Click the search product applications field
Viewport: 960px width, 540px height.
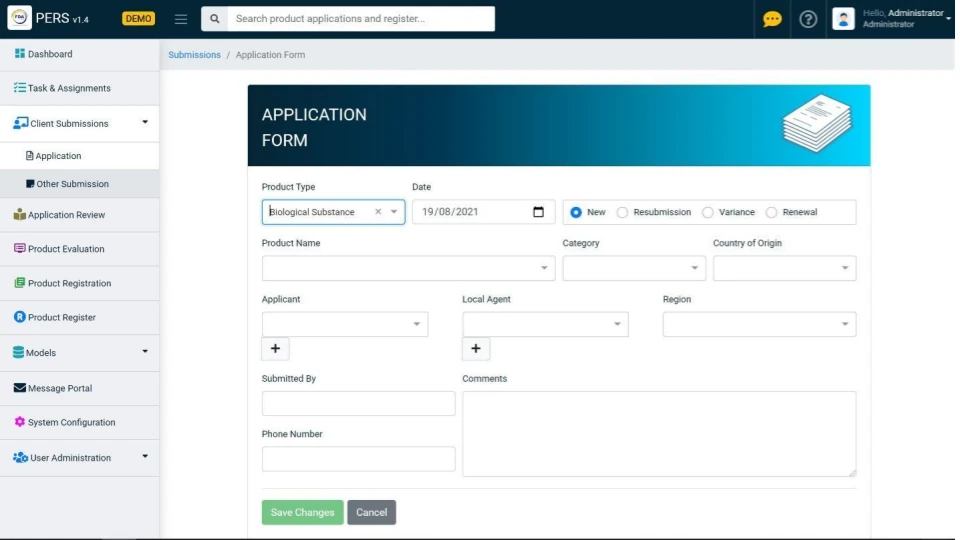point(361,19)
